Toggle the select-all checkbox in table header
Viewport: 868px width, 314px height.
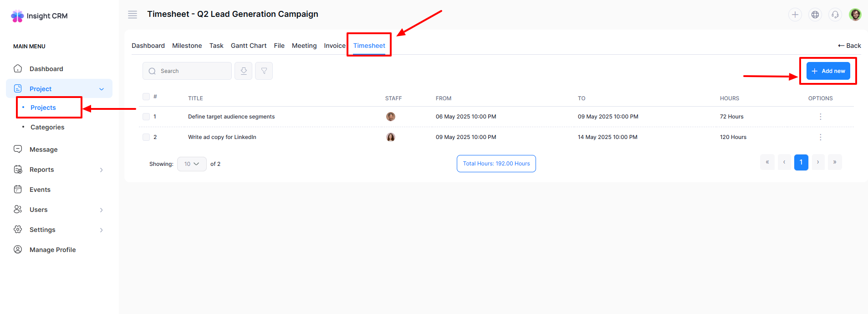tap(146, 97)
